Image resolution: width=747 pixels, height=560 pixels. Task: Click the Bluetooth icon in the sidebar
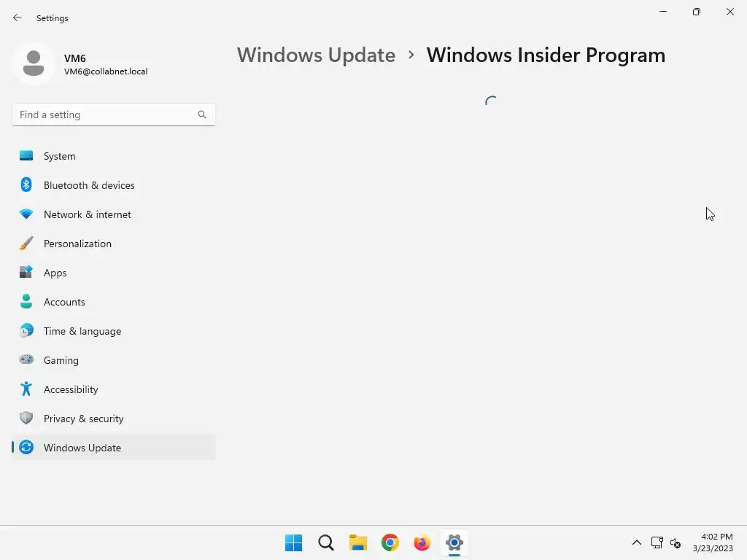point(26,184)
